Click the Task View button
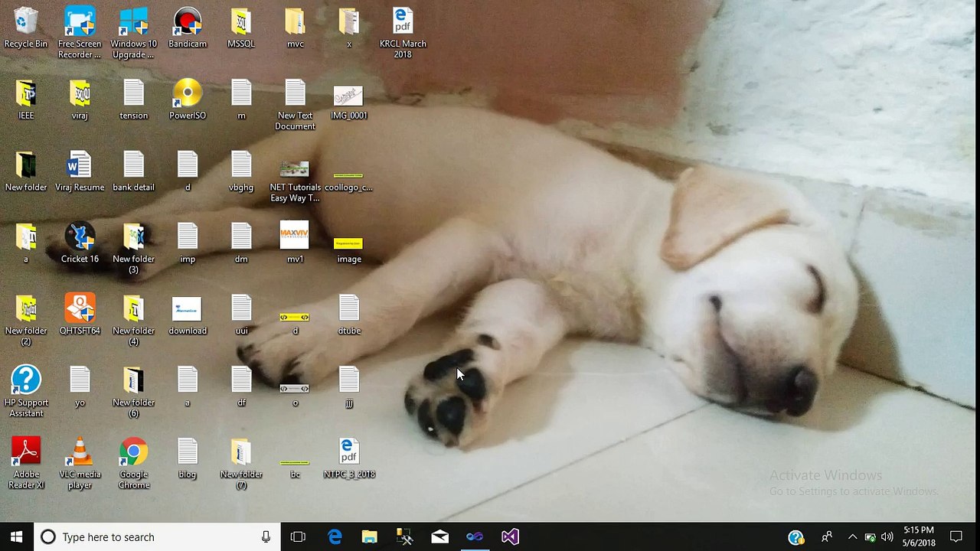The height and width of the screenshot is (551, 980). (x=298, y=537)
